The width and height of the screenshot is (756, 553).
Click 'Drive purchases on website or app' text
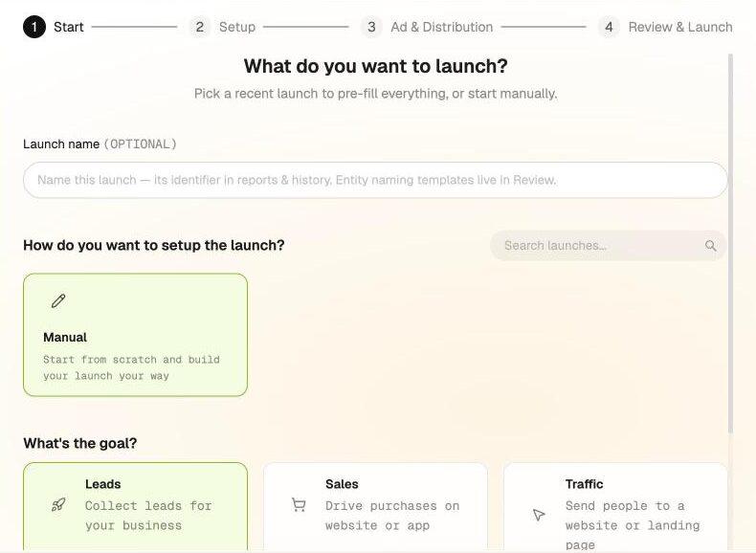(x=392, y=516)
